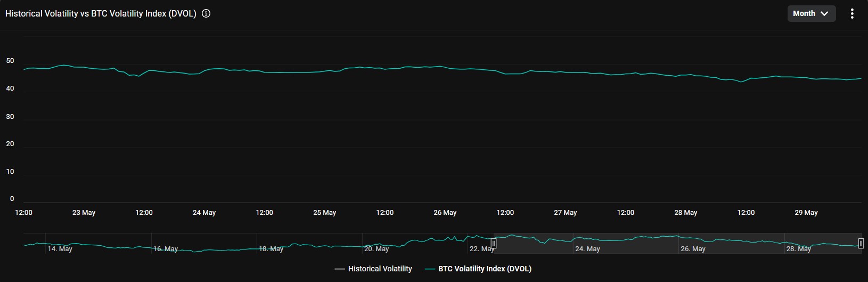The image size is (868, 282).
Task: Click 26. May inside the highlighted navigator range
Action: [693, 249]
